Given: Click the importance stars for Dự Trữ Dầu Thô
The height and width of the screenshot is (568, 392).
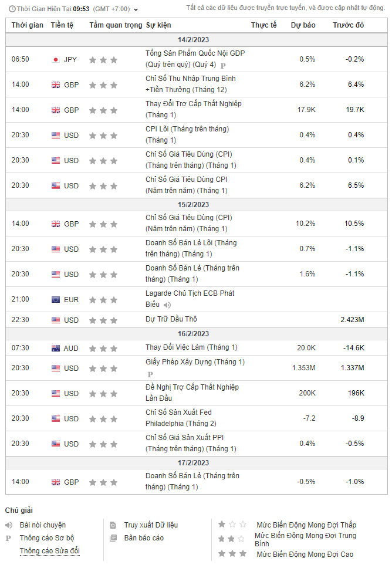Looking at the screenshot, I should (103, 320).
